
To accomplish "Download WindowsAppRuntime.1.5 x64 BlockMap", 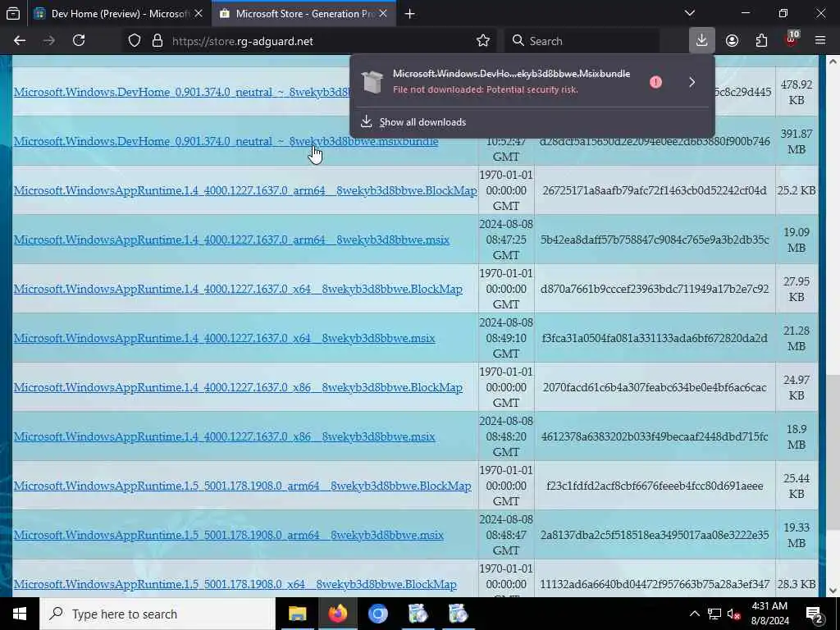I will (x=235, y=584).
